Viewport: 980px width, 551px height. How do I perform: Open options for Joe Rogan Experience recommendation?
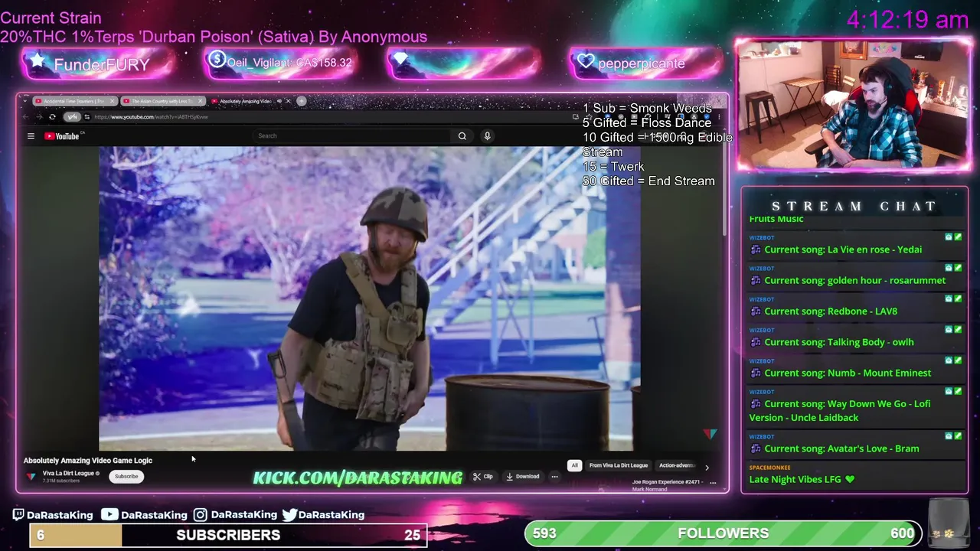click(713, 482)
